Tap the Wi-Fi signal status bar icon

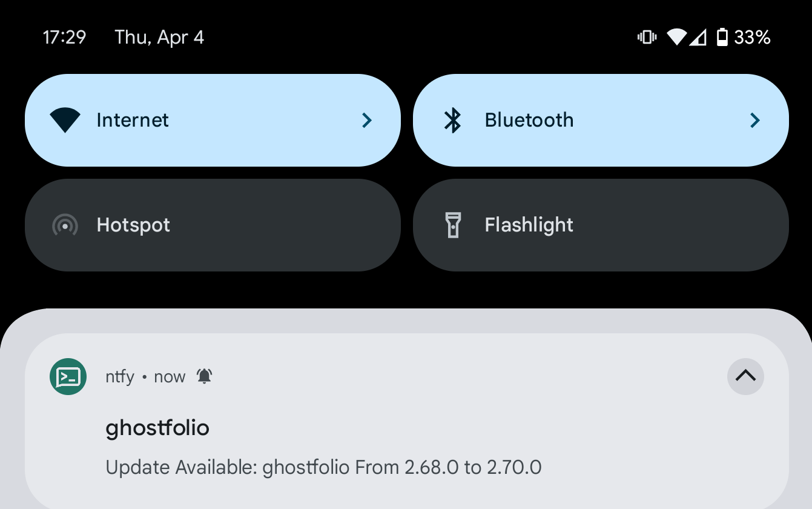(676, 38)
